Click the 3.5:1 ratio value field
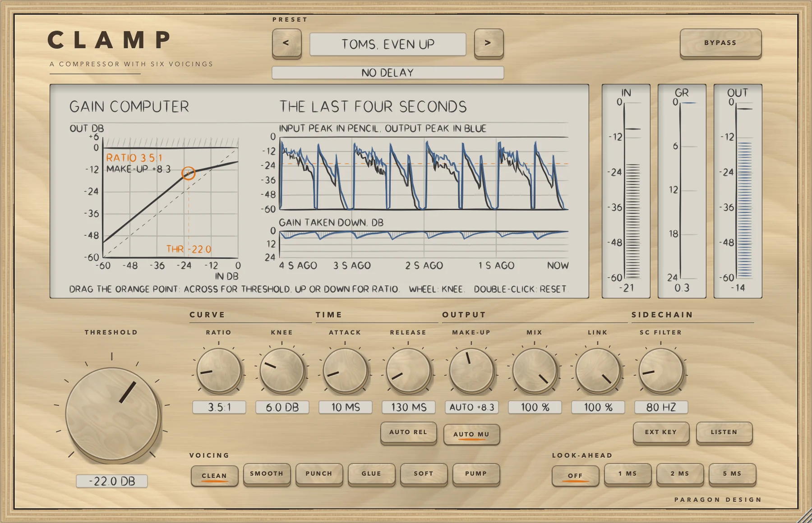The height and width of the screenshot is (523, 812). (x=219, y=407)
